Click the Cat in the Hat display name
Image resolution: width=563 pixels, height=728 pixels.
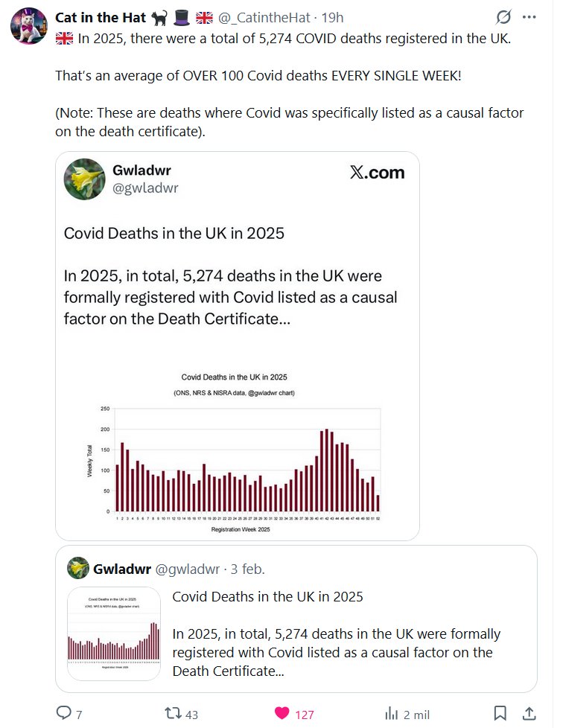(101, 18)
